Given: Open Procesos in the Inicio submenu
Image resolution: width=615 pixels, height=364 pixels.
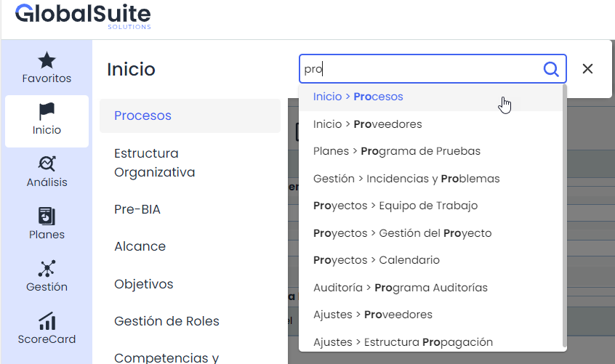Looking at the screenshot, I should (x=143, y=116).
